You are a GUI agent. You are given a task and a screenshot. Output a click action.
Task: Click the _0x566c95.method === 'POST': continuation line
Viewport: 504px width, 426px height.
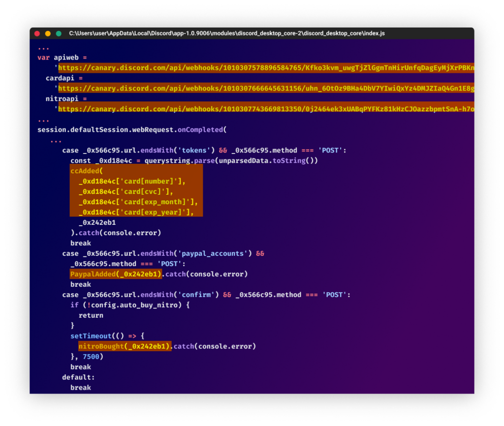[128, 264]
